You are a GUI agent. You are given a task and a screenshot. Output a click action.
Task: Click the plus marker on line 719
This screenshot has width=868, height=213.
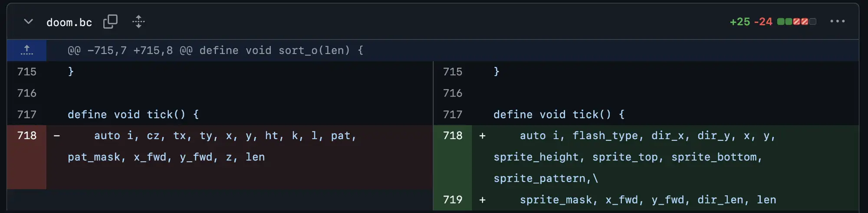coord(482,200)
